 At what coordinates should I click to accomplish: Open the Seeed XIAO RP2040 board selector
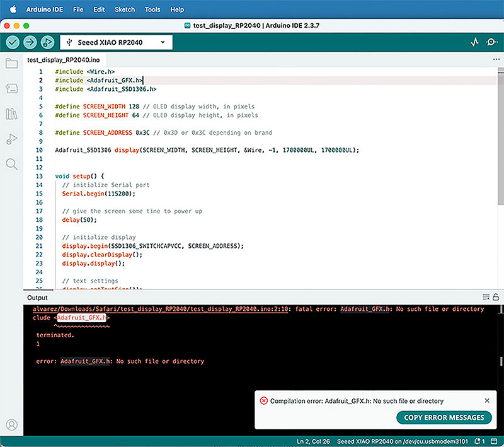coord(117,42)
